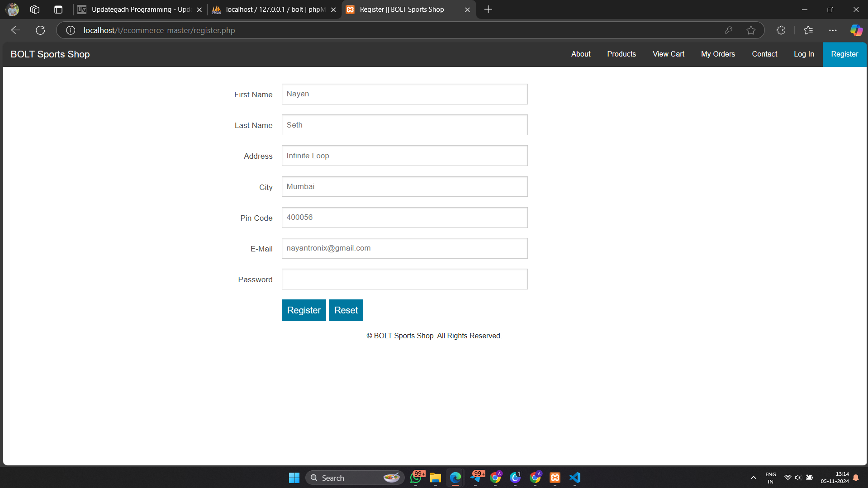The width and height of the screenshot is (868, 488).
Task: Switch to the Updategadh Programming tab
Action: 136,9
